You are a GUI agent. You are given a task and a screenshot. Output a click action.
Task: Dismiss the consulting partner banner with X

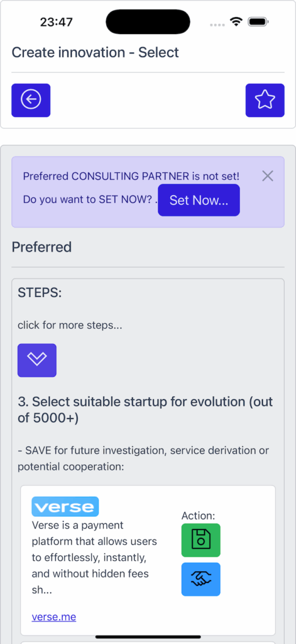268,176
